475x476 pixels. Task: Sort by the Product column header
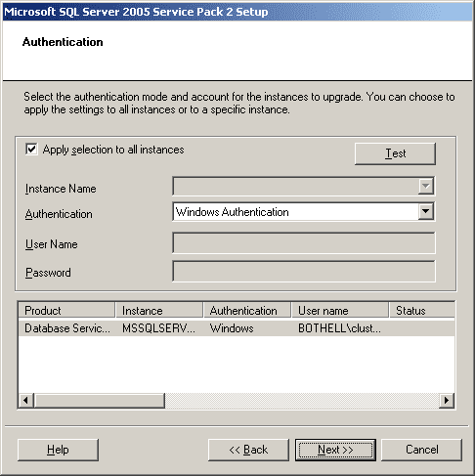pos(66,310)
